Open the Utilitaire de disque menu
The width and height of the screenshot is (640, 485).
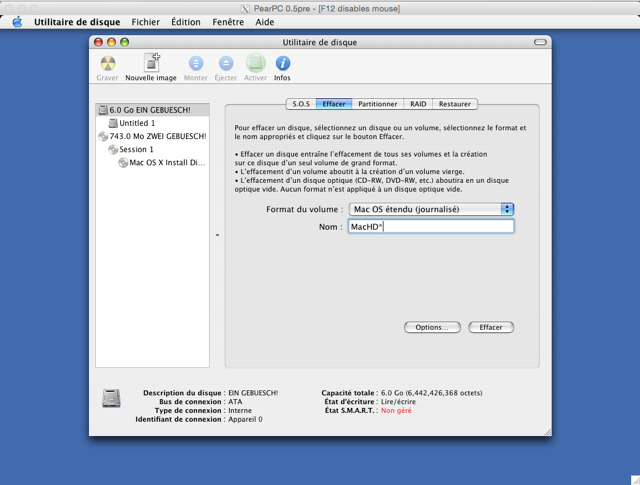(77, 22)
